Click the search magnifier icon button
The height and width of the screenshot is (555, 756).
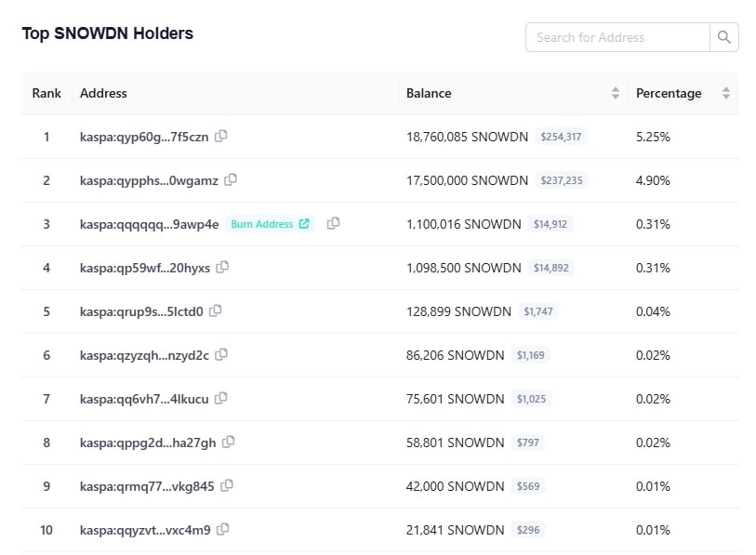click(724, 37)
